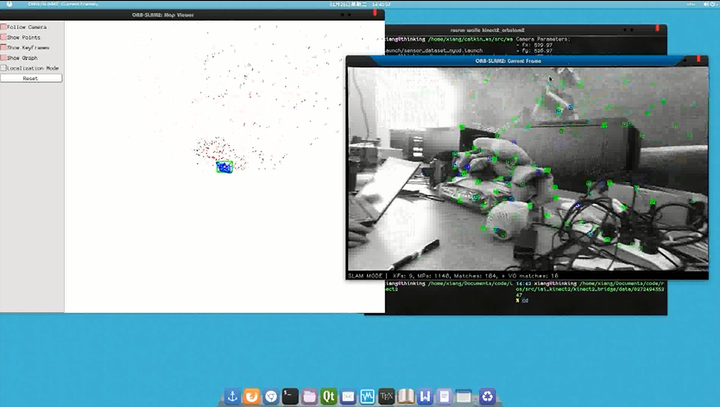
Task: Toggle the Follow Camera checkbox
Action: [x=3, y=27]
